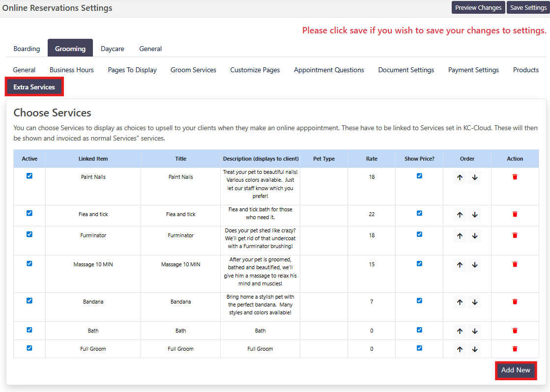Remove the Bandana service with trash icon
Screen dimensions: 550x392
click(515, 302)
